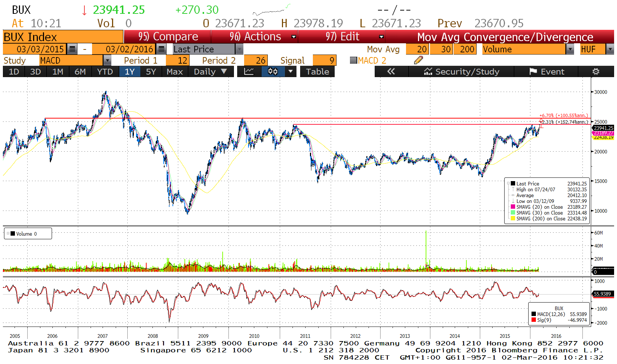Click the 2.31% annotation label
Image resolution: width=617 pixels, height=364 pixels.
coord(565,122)
